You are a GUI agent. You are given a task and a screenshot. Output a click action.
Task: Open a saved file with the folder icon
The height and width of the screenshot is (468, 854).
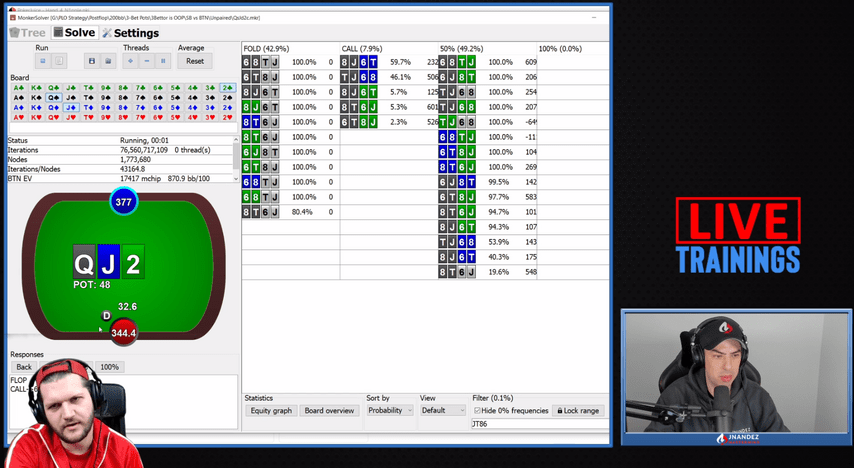[108, 61]
